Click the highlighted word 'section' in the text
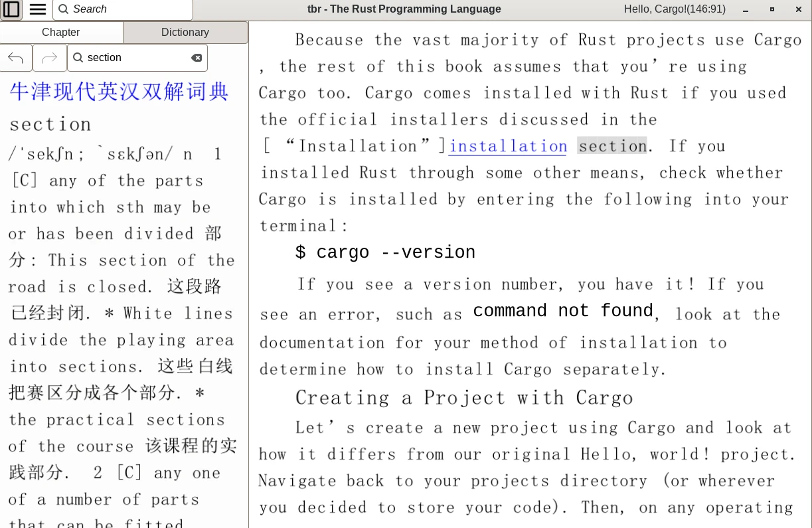The height and width of the screenshot is (528, 812). click(x=612, y=146)
